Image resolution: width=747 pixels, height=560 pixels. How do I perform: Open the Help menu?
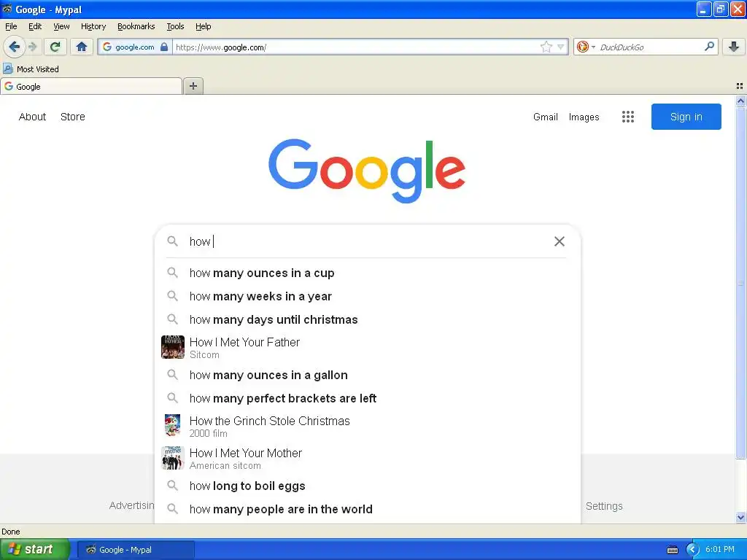coord(204,26)
